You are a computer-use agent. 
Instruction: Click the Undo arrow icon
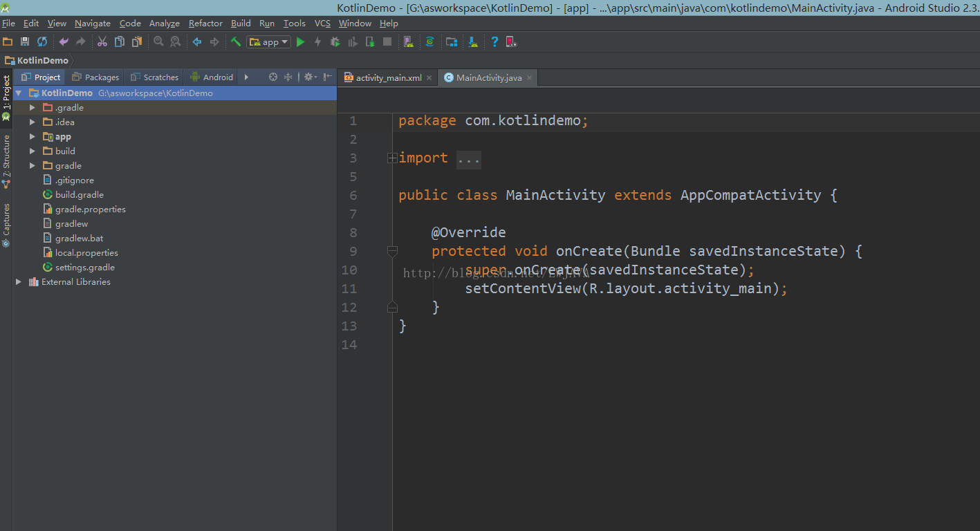click(x=64, y=42)
